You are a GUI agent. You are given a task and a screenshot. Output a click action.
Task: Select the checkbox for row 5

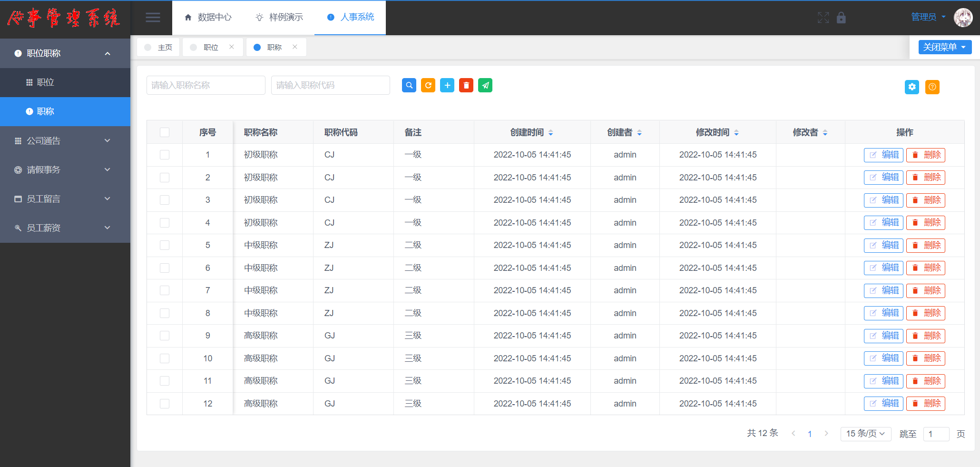click(x=165, y=245)
